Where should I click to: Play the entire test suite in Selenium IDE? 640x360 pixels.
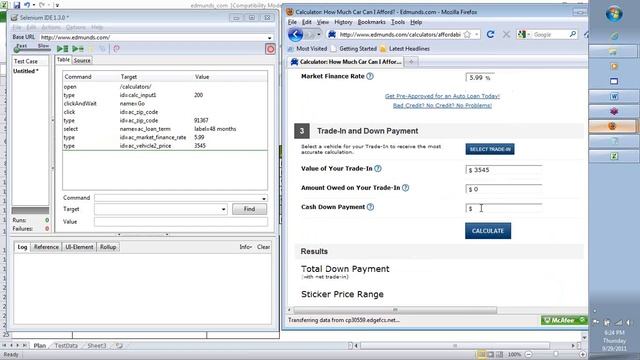point(62,49)
